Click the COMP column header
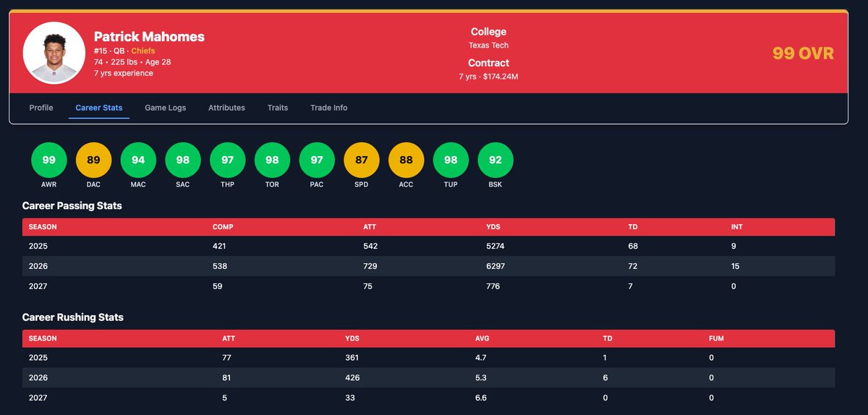Viewport: 868px width, 415px height. tap(223, 227)
